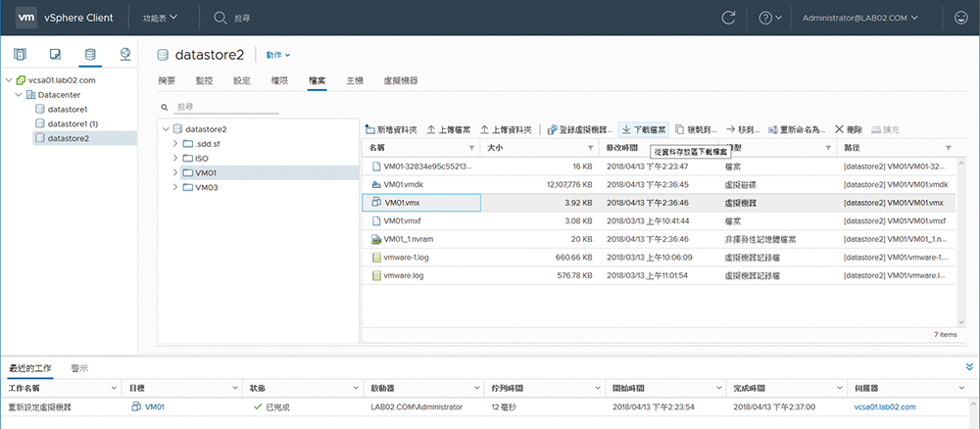Screen dimensions: 980x429
Task: Open 啟動器 column dropdown arrow
Action: pos(475,389)
